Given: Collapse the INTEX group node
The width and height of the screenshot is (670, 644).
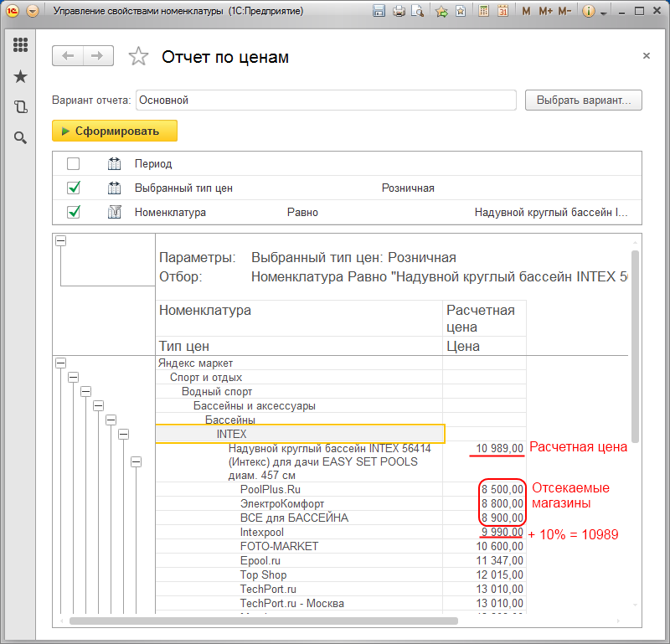Looking at the screenshot, I should pyautogui.click(x=123, y=434).
